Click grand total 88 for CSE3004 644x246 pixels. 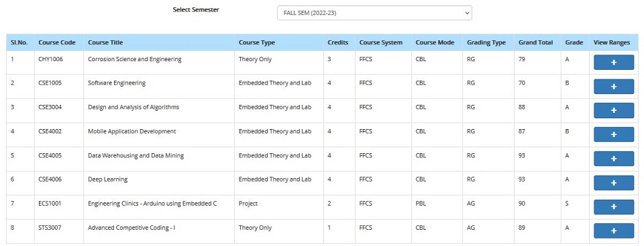point(522,108)
